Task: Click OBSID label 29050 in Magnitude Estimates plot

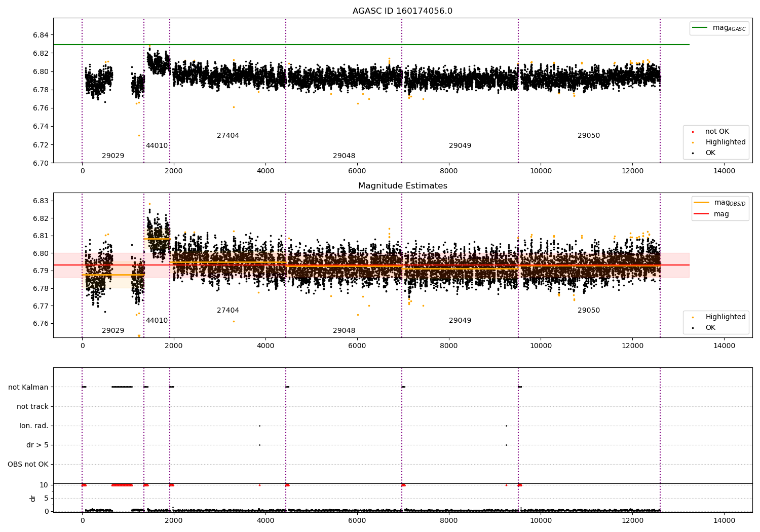Action: pos(588,311)
